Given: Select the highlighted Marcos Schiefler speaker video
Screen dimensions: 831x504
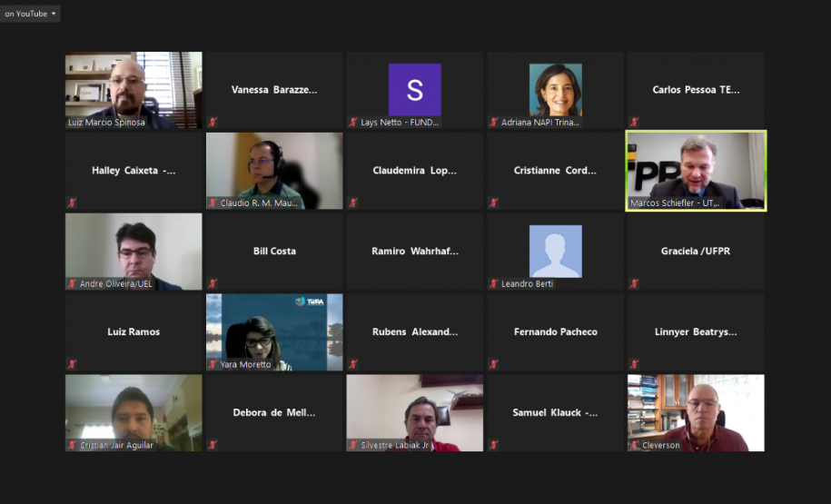Looking at the screenshot, I should 696,170.
